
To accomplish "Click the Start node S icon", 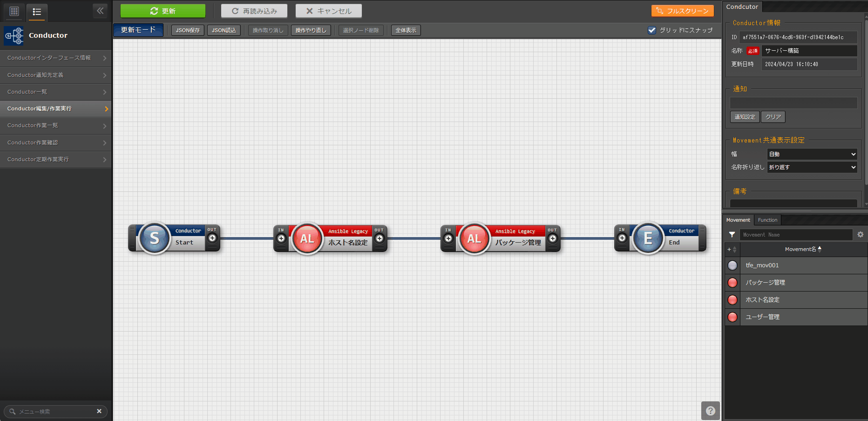I will pos(155,238).
